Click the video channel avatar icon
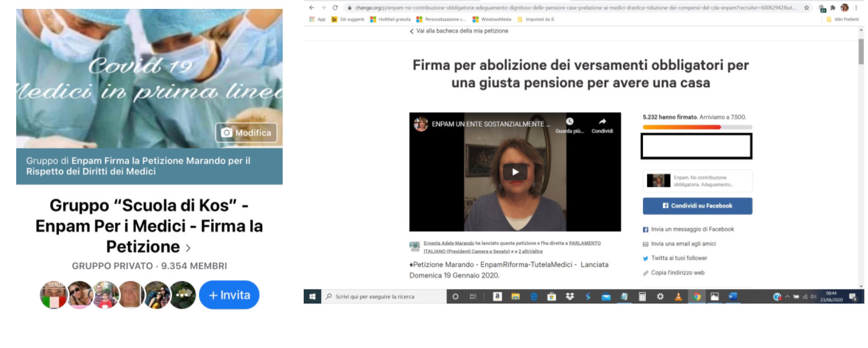Viewport: 868px width, 348px height. click(x=421, y=124)
